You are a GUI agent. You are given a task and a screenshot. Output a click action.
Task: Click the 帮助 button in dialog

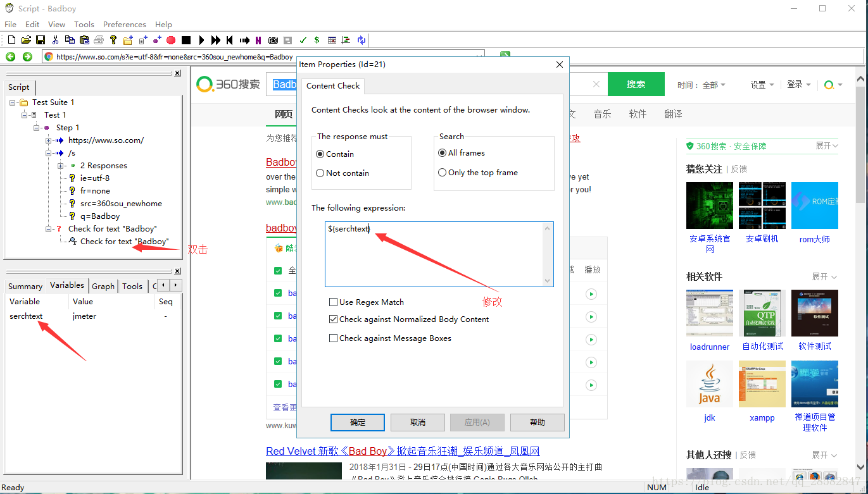click(538, 422)
